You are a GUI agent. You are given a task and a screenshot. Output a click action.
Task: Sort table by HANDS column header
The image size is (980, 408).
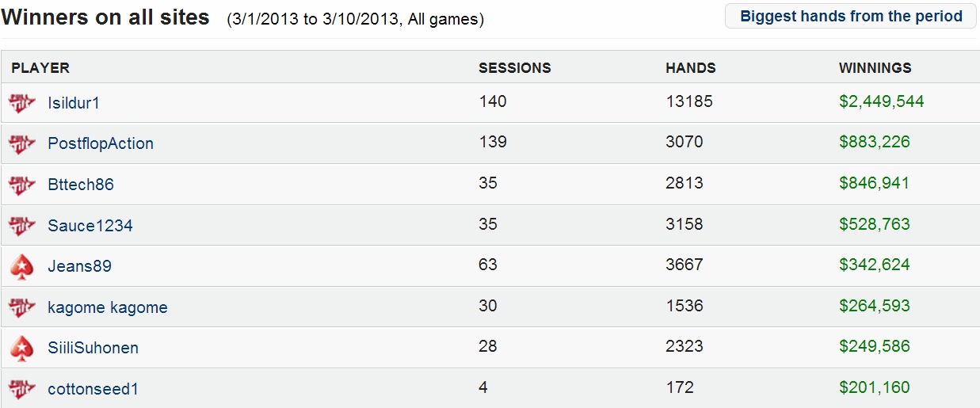(x=691, y=68)
